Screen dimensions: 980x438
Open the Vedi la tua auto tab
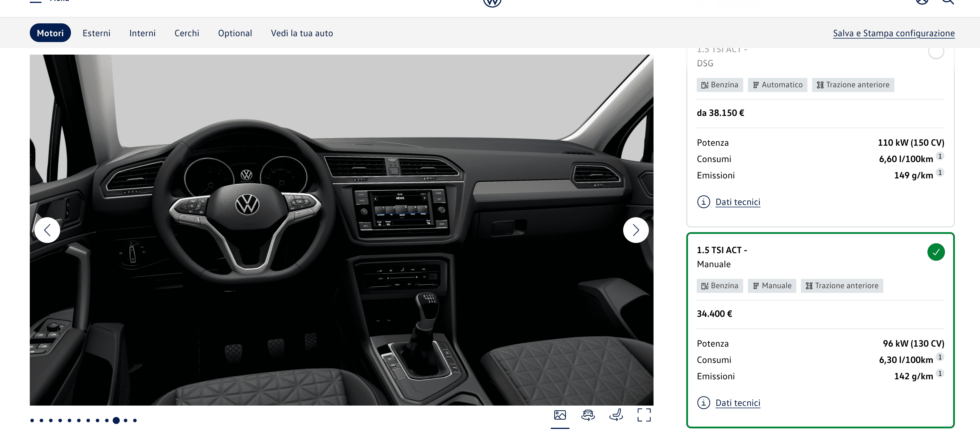click(x=302, y=33)
